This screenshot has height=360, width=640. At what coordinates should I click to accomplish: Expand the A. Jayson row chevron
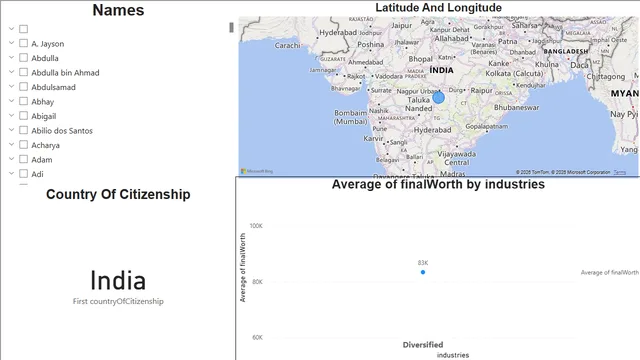(x=11, y=43)
